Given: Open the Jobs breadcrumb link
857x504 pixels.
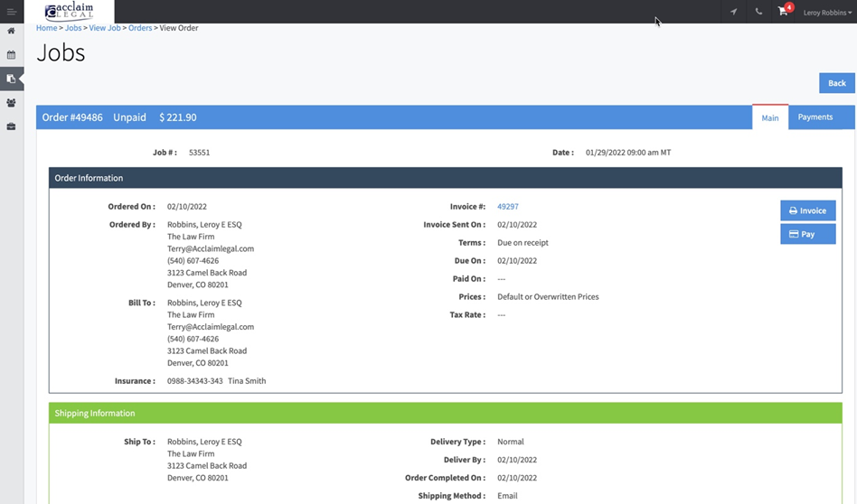Looking at the screenshot, I should [73, 28].
